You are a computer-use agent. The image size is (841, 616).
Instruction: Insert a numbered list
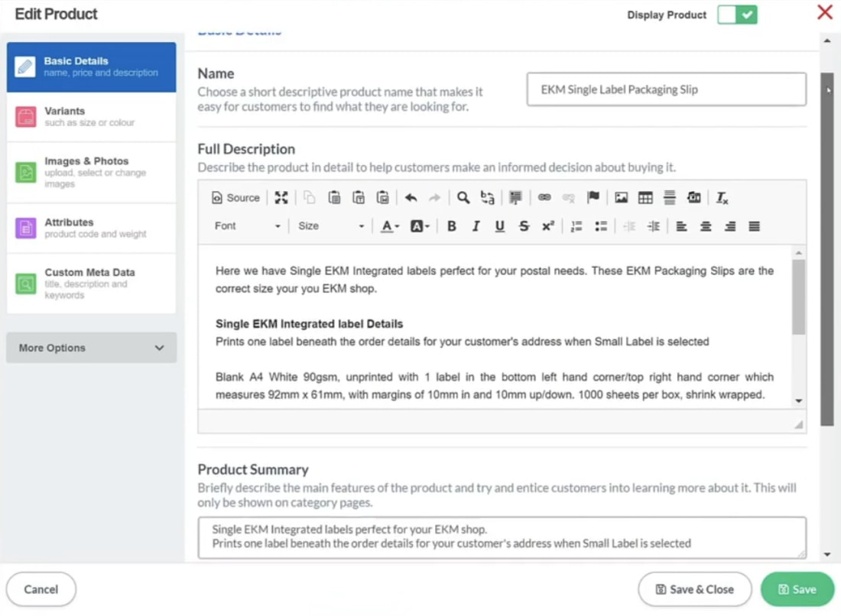(x=576, y=226)
